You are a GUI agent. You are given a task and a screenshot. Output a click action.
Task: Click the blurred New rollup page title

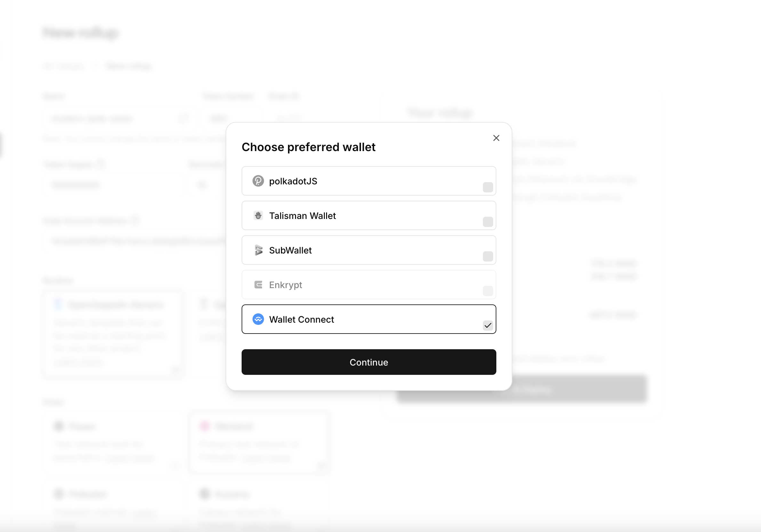tap(81, 32)
